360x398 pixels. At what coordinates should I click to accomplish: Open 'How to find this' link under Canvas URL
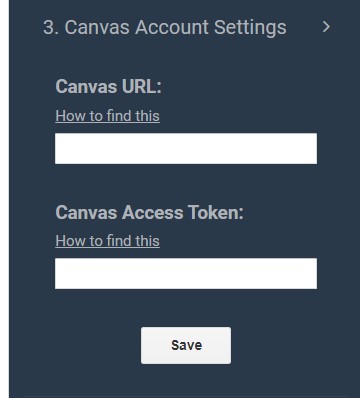107,116
